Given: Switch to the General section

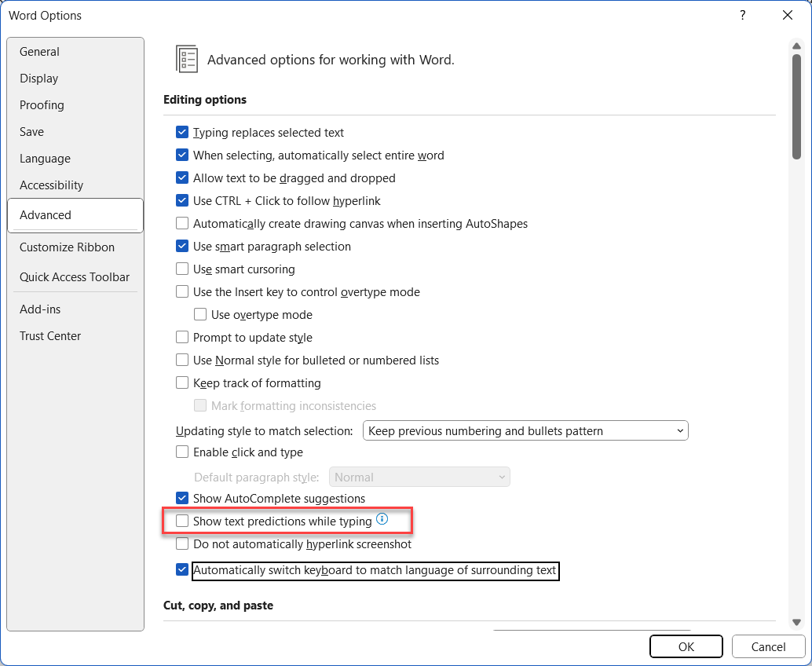Looking at the screenshot, I should coord(39,51).
